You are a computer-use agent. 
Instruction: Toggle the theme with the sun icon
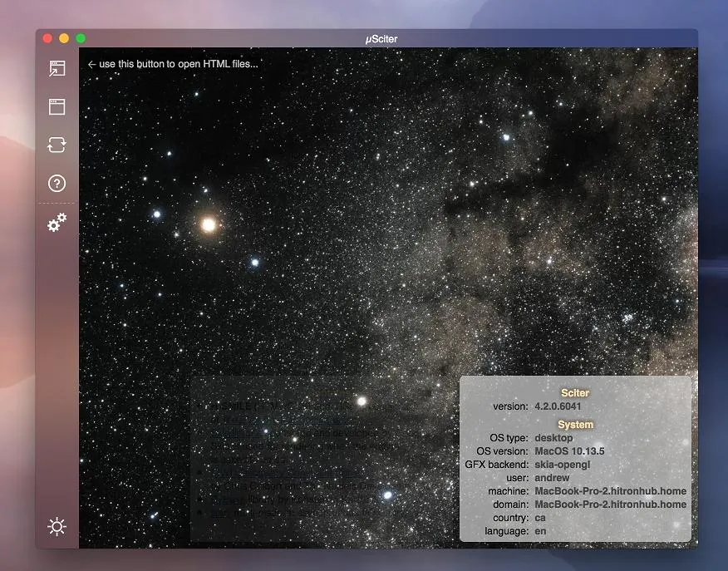(57, 526)
